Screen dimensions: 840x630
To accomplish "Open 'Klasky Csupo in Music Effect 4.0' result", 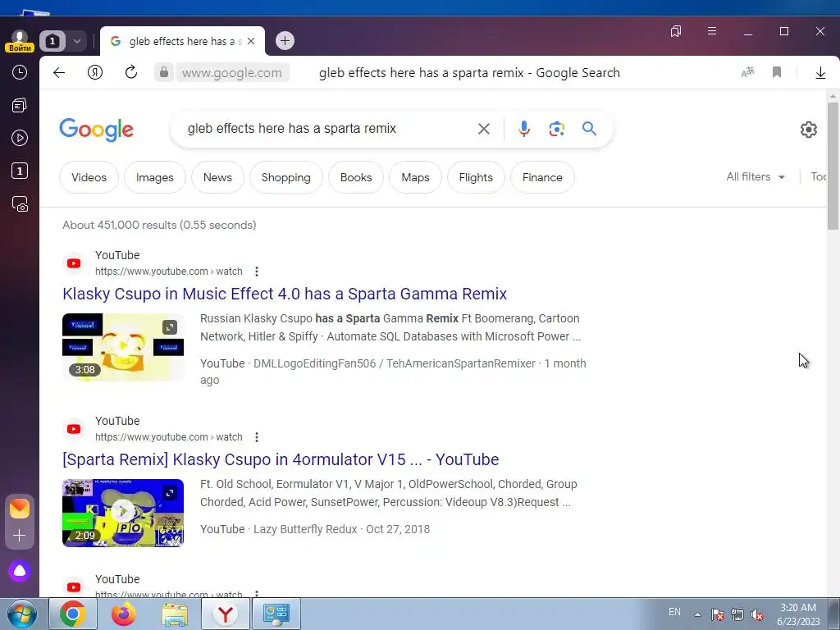I will click(285, 294).
